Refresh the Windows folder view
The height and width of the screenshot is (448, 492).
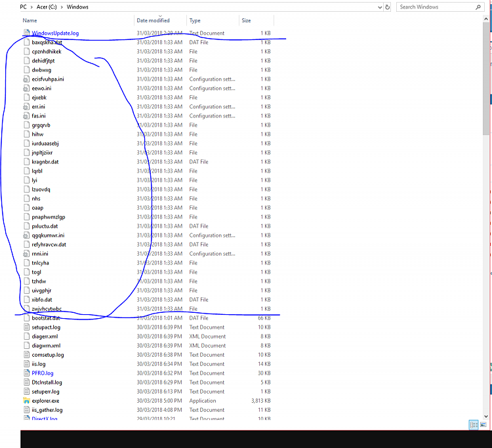coord(388,7)
